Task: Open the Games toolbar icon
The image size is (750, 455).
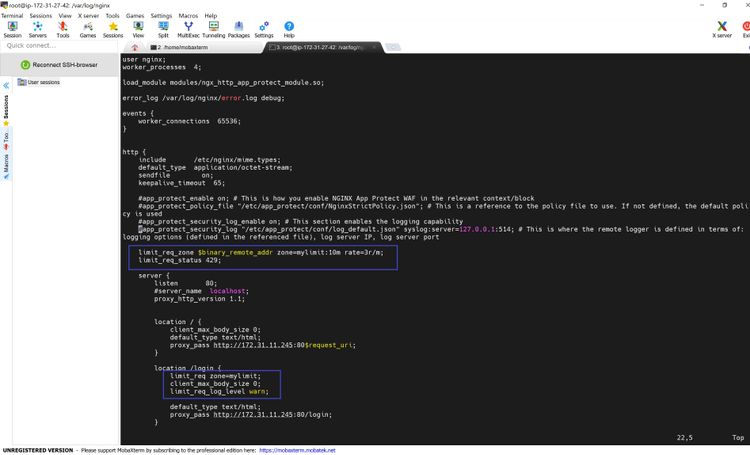Action: [88, 28]
